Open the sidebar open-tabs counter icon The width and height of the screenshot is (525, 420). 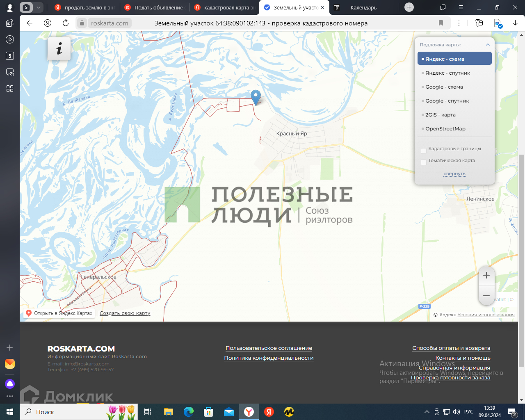coord(10,56)
